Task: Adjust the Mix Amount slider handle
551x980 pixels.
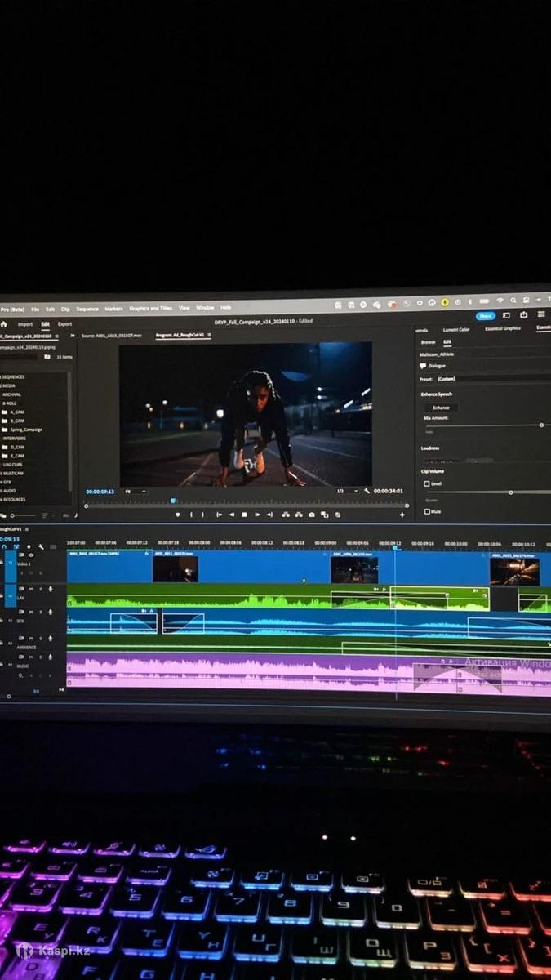Action: [541, 425]
